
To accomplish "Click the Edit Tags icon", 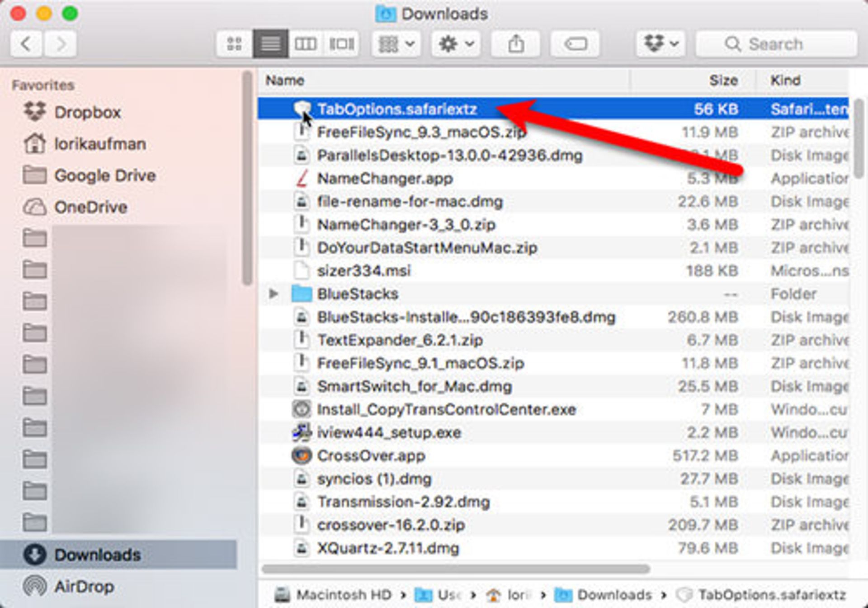I will pos(576,44).
